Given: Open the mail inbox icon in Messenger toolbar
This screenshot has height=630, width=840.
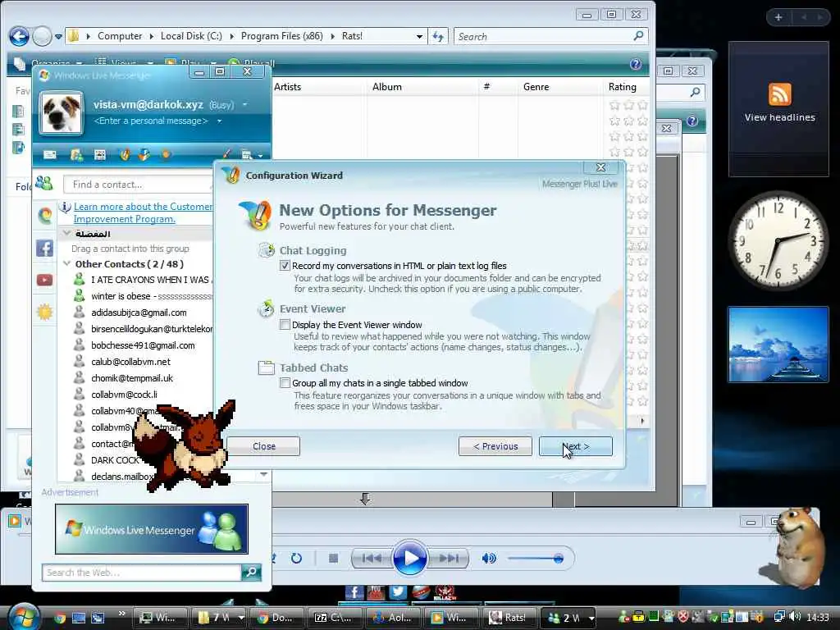Looking at the screenshot, I should pos(50,155).
